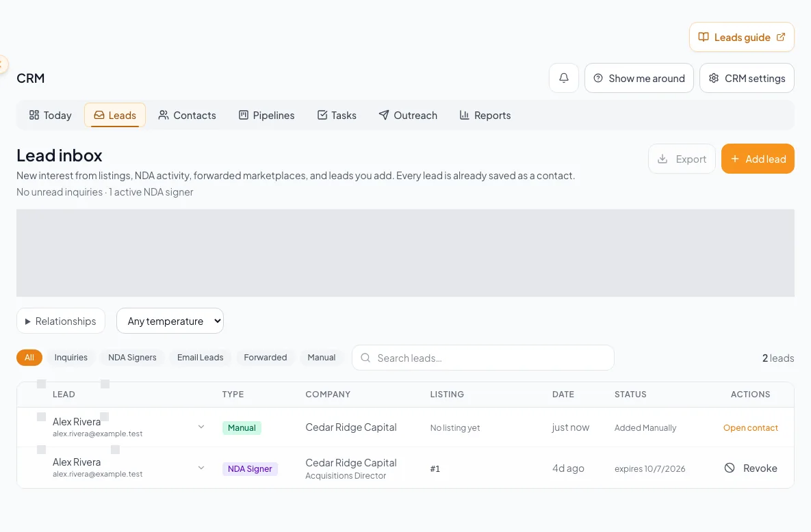Image resolution: width=811 pixels, height=532 pixels.
Task: Open the Pipelines tab
Action: tap(266, 116)
